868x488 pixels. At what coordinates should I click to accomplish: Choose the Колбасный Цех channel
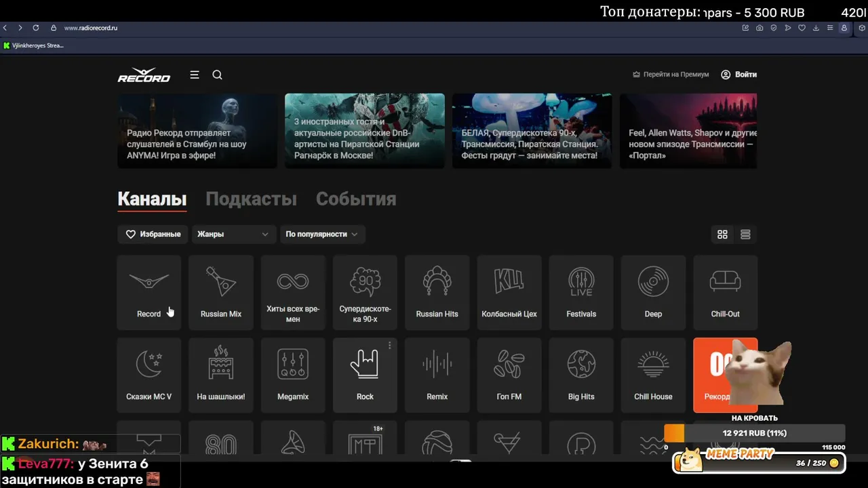[509, 292]
